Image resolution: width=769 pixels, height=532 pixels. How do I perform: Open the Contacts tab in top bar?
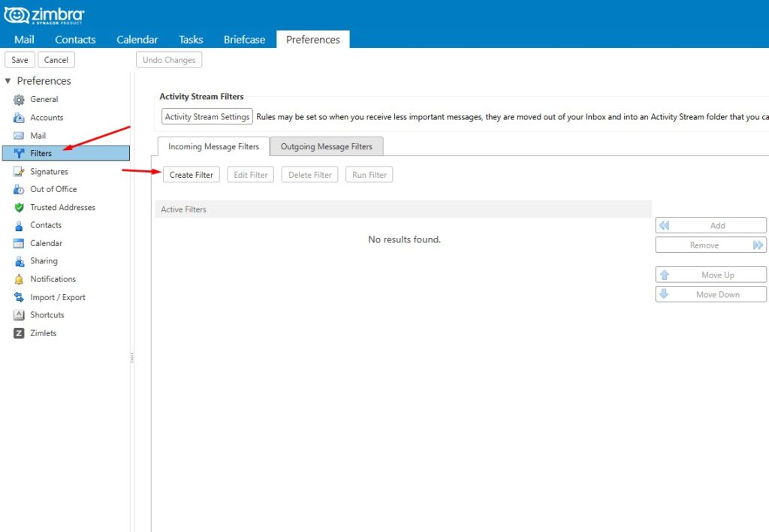pos(75,40)
